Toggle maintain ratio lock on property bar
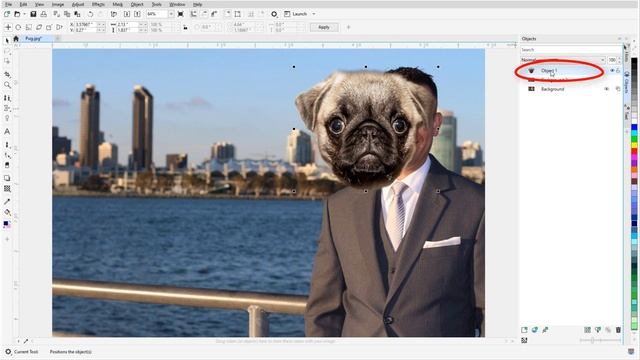The image size is (640, 360). click(185, 27)
